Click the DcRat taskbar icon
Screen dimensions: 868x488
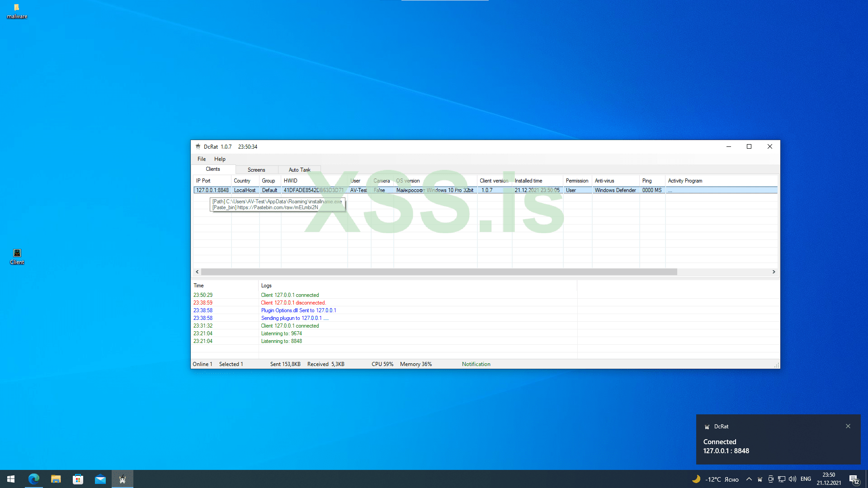click(x=122, y=479)
